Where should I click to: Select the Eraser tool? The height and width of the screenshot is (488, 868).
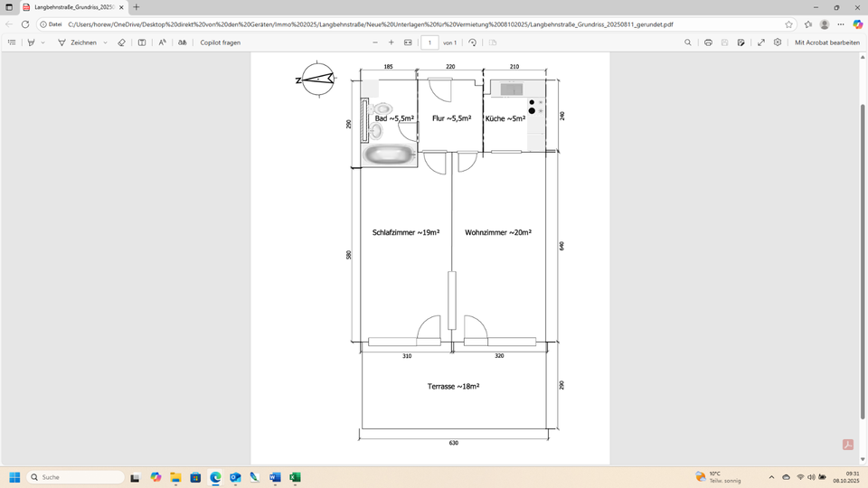(122, 42)
